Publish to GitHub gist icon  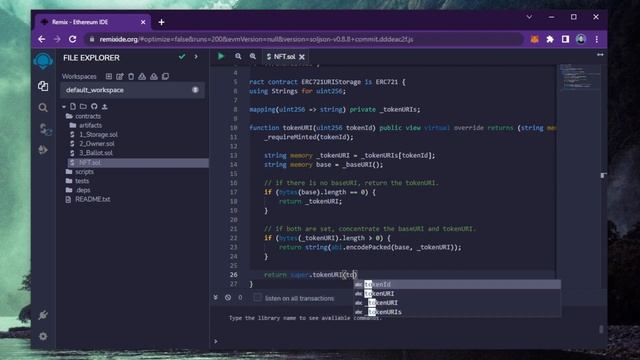[x=94, y=107]
